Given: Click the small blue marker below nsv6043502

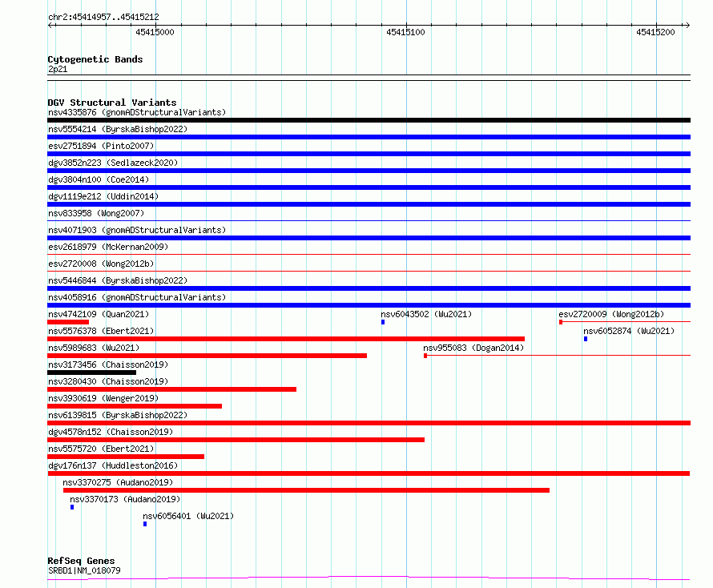Looking at the screenshot, I should pyautogui.click(x=383, y=322).
